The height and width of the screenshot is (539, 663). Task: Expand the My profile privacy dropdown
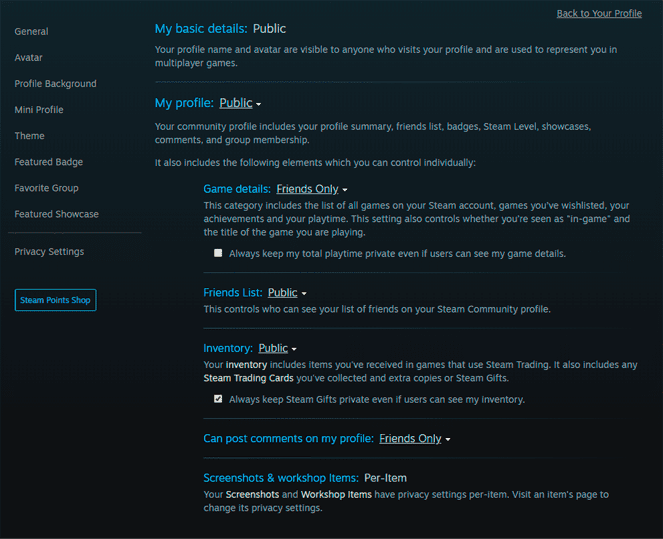240,103
